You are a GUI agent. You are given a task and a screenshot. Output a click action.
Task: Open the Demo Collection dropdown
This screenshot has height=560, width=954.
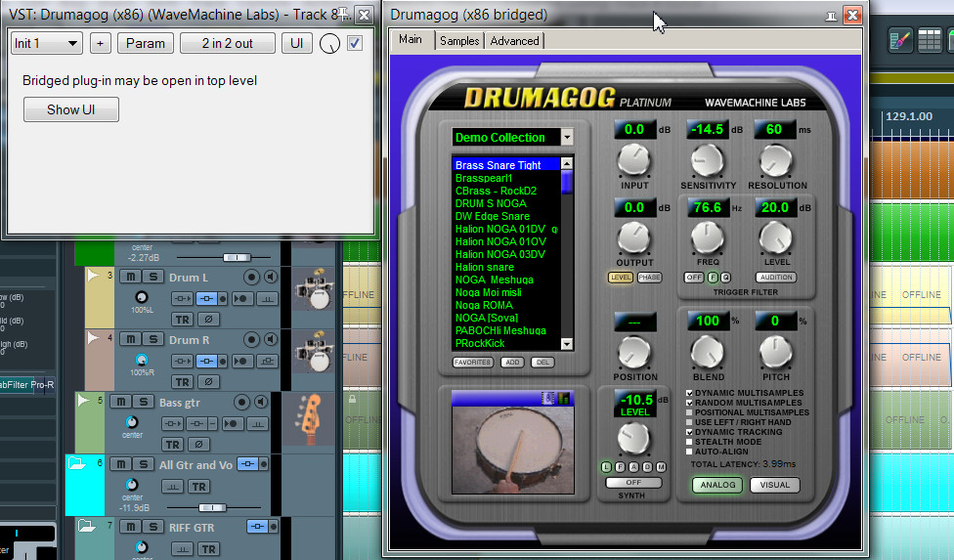click(x=567, y=137)
